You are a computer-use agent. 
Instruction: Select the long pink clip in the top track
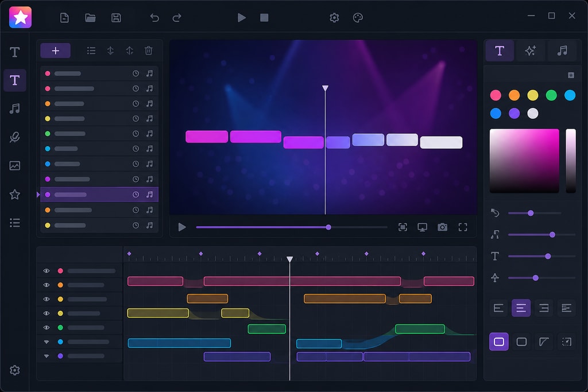[302, 281]
